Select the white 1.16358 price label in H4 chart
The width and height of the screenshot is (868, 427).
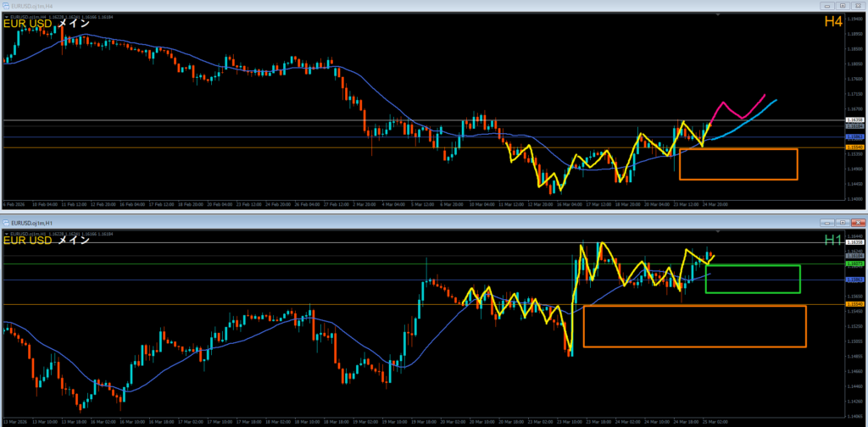point(855,120)
